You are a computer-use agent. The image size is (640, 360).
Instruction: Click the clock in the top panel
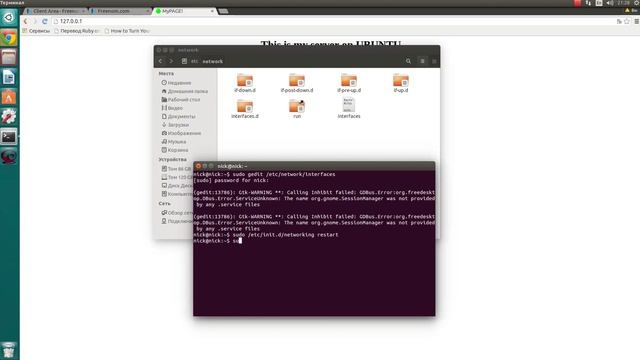tap(623, 3)
